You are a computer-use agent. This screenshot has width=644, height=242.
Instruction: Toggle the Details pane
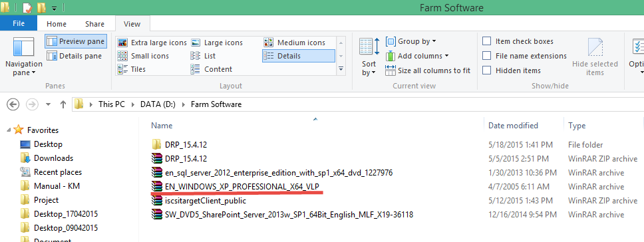(x=74, y=56)
